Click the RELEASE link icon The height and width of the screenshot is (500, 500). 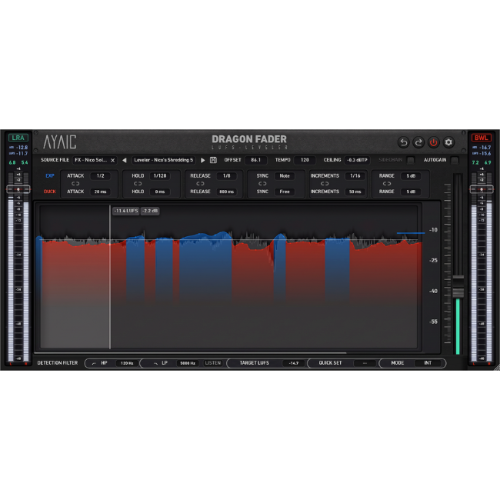200,184
